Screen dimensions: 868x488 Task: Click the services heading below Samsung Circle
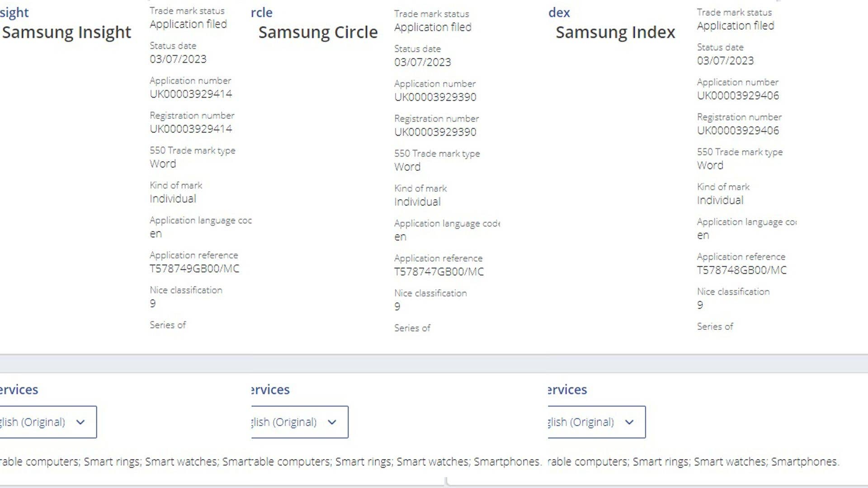[270, 389]
